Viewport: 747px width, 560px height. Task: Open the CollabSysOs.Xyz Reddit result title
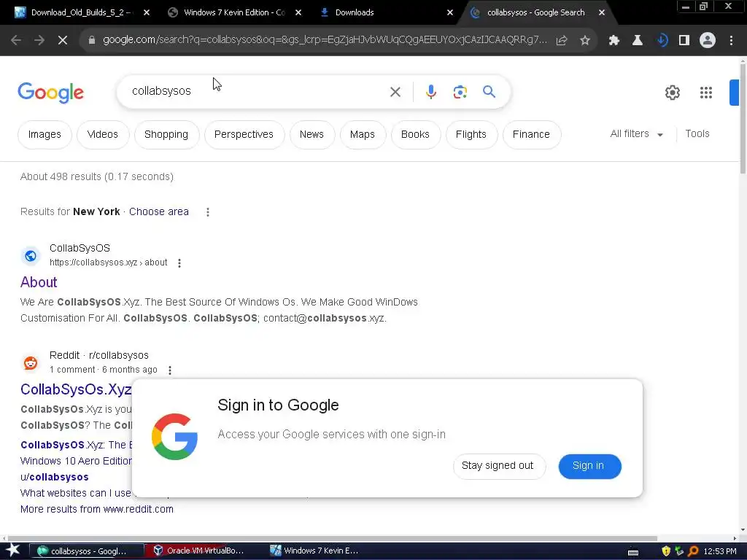tap(76, 389)
